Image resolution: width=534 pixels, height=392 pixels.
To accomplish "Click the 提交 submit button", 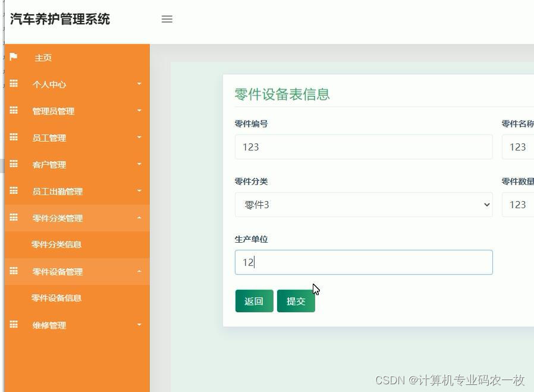I will tap(296, 301).
